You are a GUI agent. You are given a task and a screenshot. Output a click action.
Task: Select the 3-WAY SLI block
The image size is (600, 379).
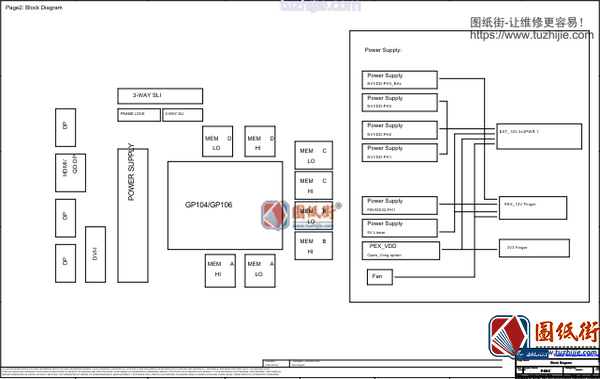click(160, 96)
